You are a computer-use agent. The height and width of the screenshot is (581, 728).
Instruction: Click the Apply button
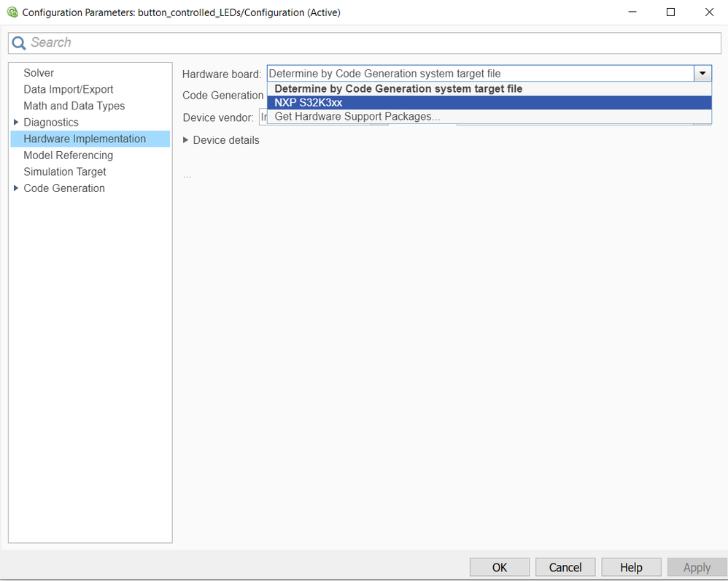[697, 568]
